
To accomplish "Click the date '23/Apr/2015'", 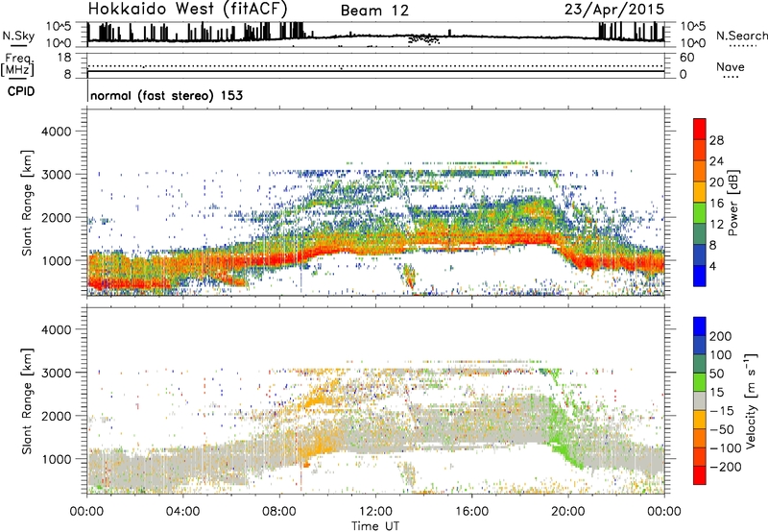I will [614, 10].
